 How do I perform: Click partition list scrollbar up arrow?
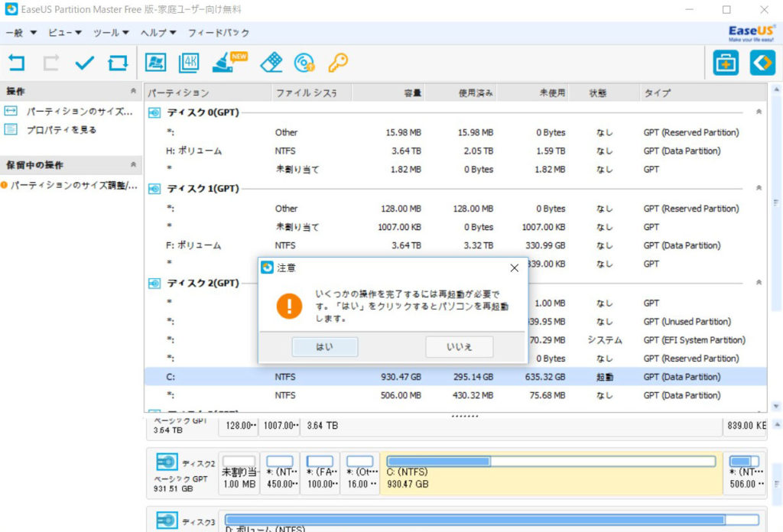click(x=776, y=89)
